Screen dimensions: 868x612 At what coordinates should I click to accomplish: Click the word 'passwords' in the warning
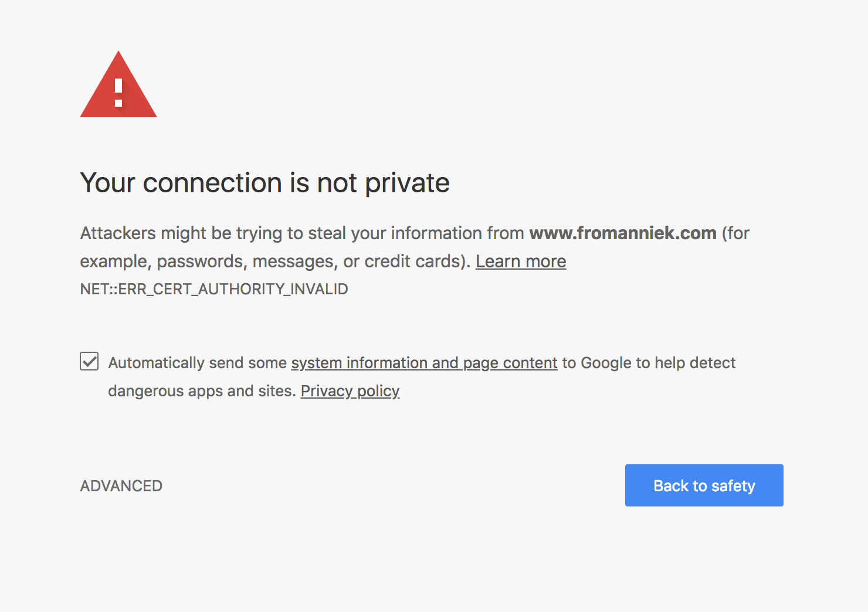[199, 261]
